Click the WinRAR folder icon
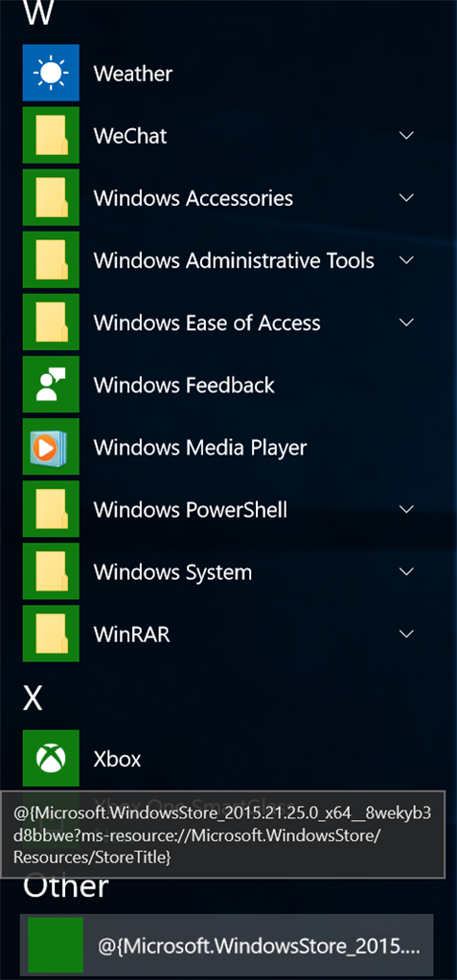This screenshot has height=980, width=457. [51, 634]
